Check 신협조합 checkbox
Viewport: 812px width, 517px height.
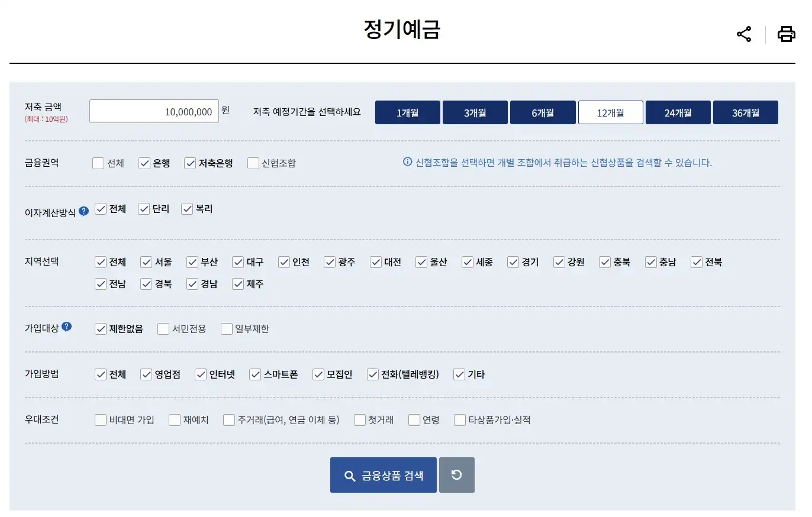[x=253, y=163]
